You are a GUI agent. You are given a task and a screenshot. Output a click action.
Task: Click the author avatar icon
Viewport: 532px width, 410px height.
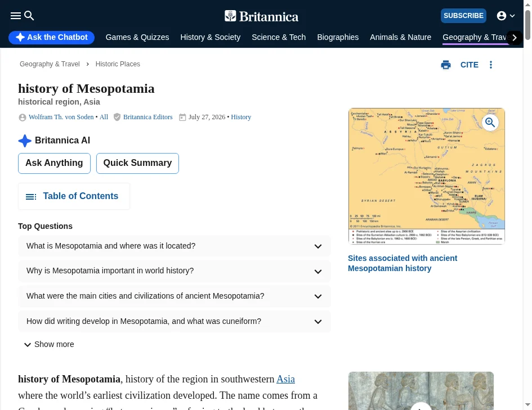tap(23, 117)
